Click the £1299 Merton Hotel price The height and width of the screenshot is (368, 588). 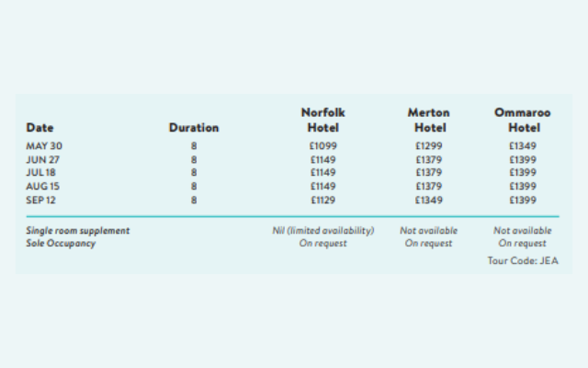[x=429, y=145]
